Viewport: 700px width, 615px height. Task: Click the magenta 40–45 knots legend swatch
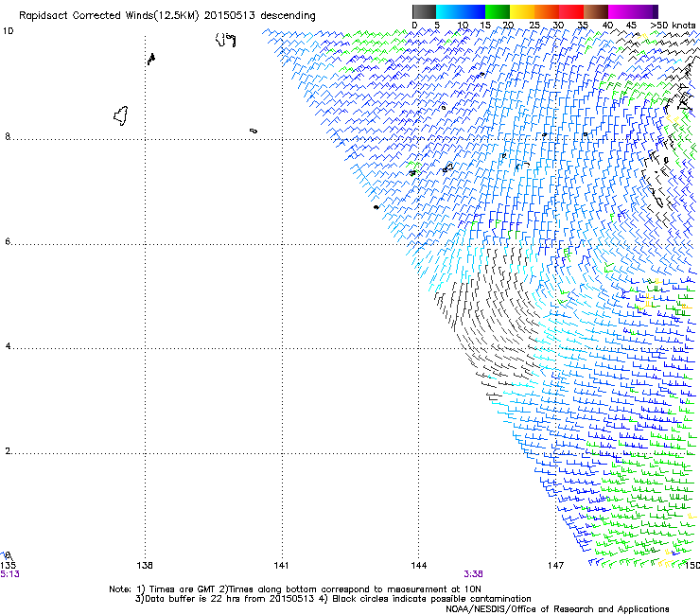621,11
